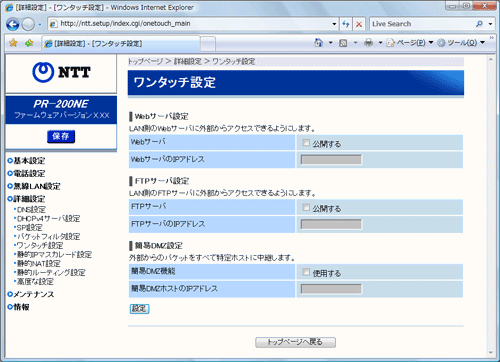Click the Internet Explorer title bar icon
Viewport: 500px width, 362px height.
(9, 7)
